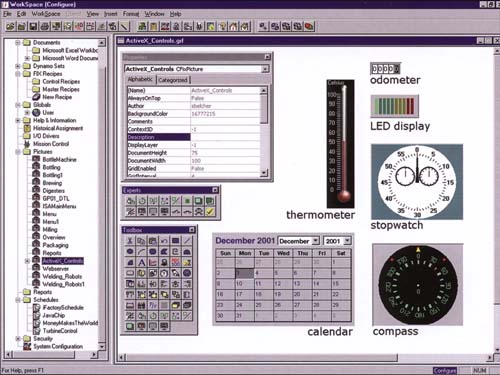Select the Description property row
The height and width of the screenshot is (375, 500).
coord(194,137)
